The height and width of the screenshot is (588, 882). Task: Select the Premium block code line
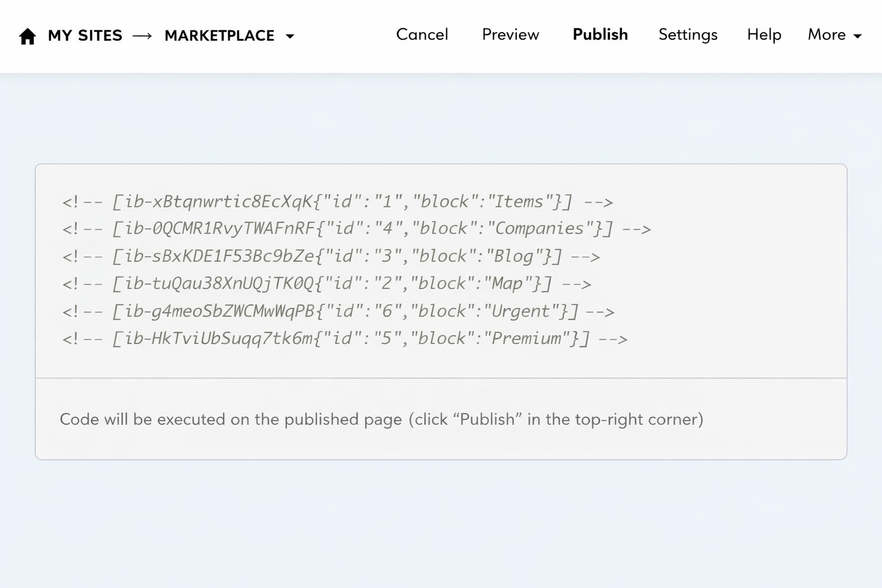[345, 339]
